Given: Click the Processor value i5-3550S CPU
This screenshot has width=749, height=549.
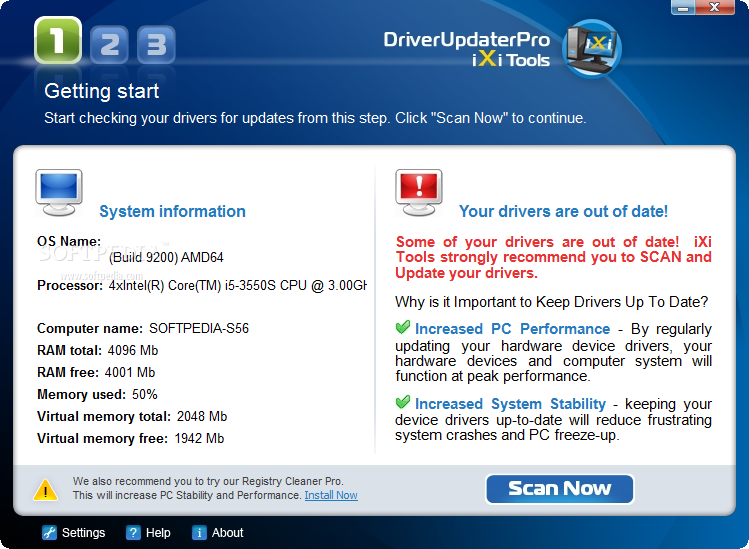Looking at the screenshot, I should coord(237,286).
